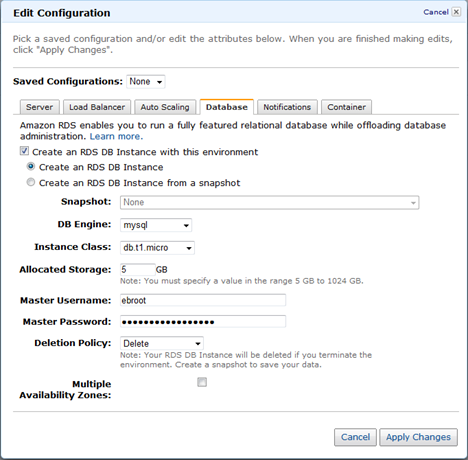Go to the Notifications tab

[287, 107]
